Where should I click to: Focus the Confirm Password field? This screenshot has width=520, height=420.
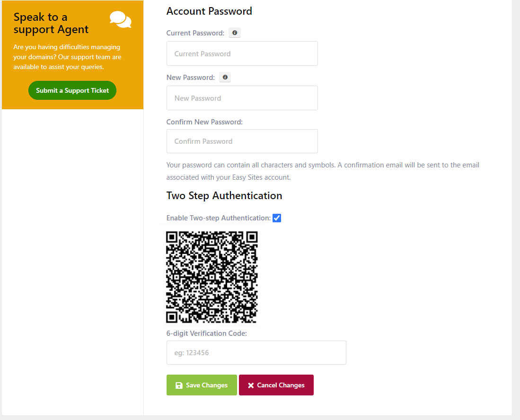242,141
